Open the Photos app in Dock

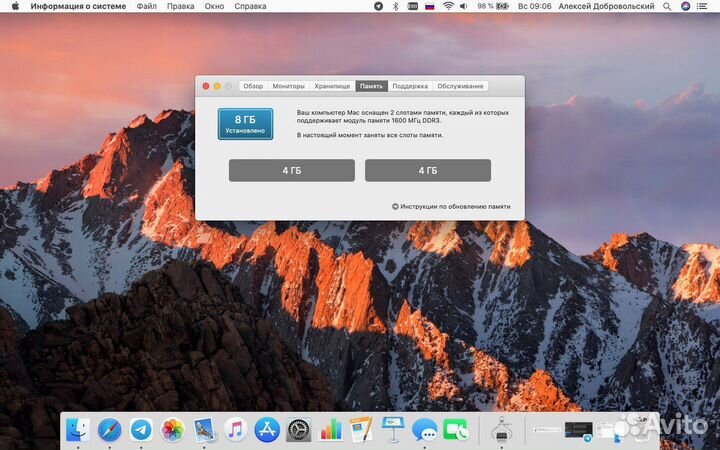pos(172,430)
